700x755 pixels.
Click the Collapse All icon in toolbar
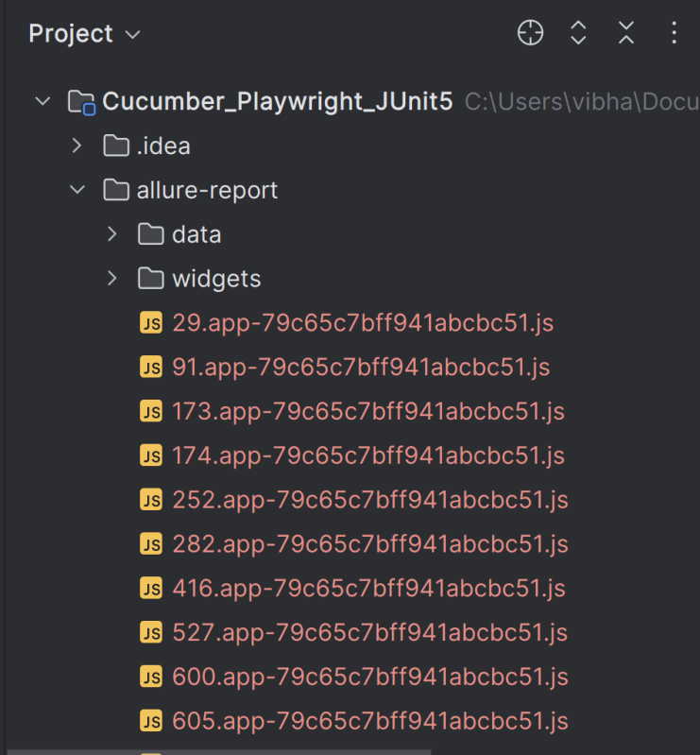coord(626,34)
